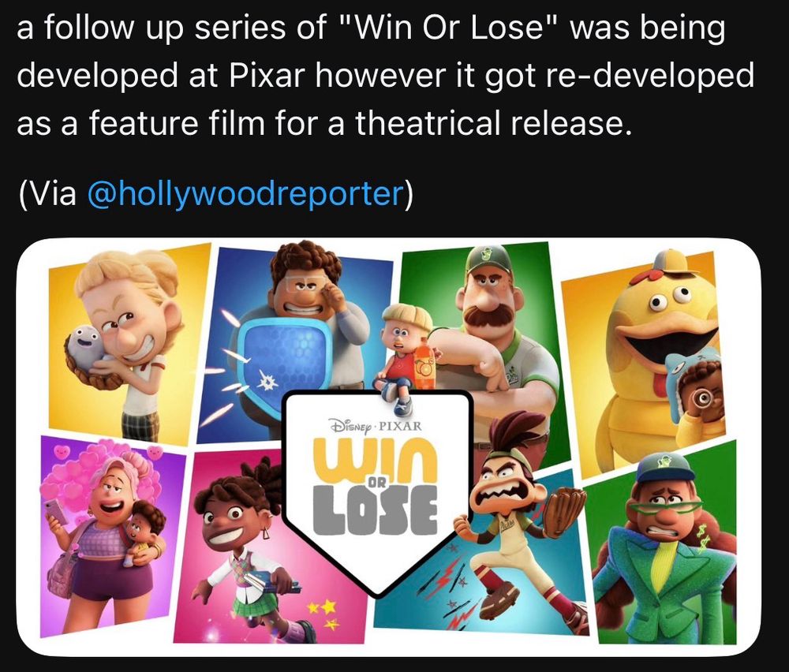Viewport: 789px width, 672px height.
Task: Tap the yellow WIN word in logo
Action: click(376, 457)
